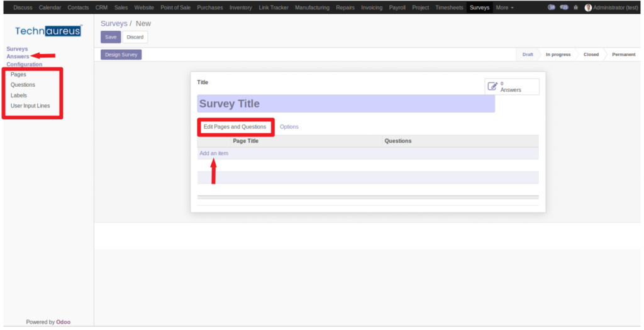Open the Discuss menu

[x=23, y=8]
